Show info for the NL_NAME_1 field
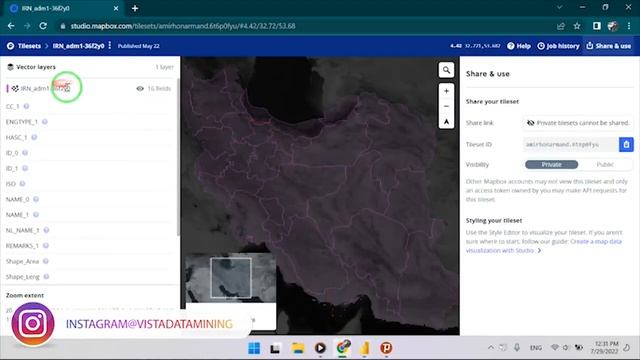This screenshot has width=640, height=360. [46, 230]
